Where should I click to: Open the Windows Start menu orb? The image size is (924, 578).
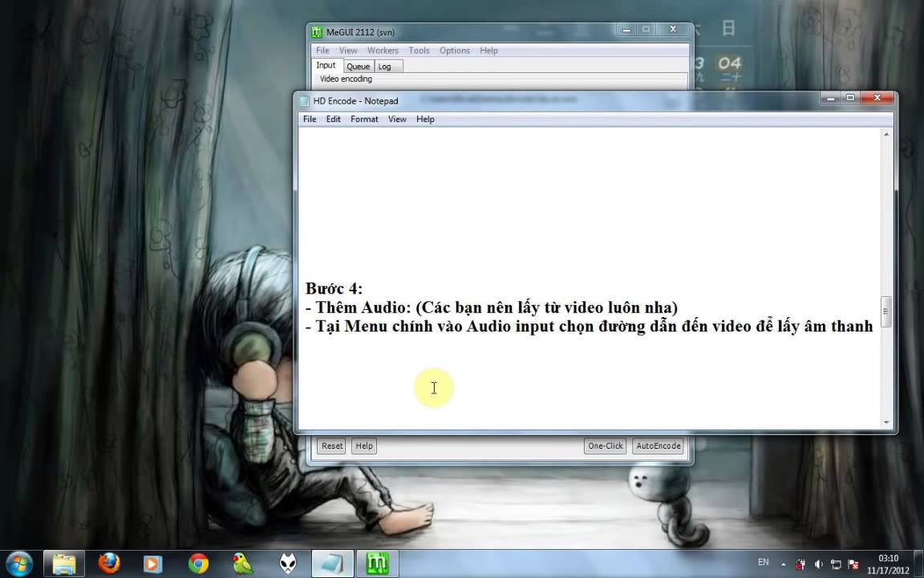19,564
